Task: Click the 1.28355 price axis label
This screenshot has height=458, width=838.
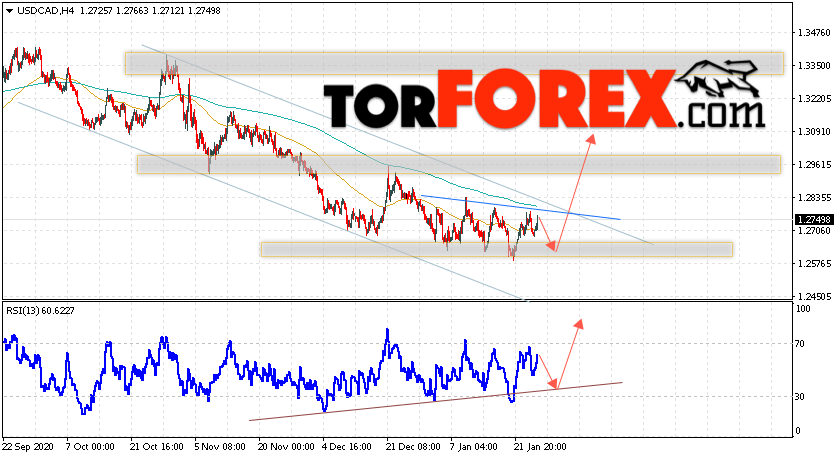Action: point(814,198)
